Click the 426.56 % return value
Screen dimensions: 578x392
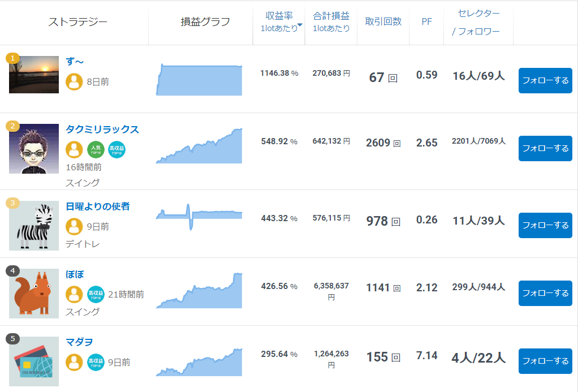click(x=279, y=286)
